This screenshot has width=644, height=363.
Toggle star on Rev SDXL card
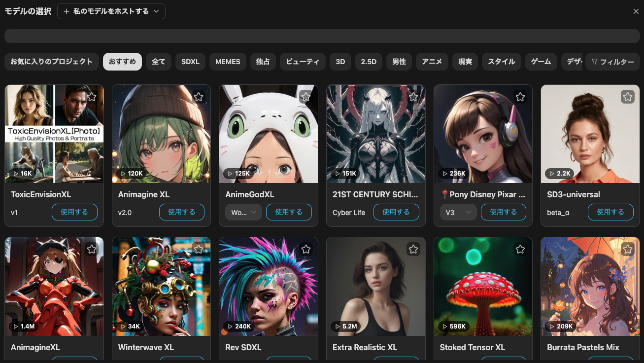pyautogui.click(x=306, y=250)
